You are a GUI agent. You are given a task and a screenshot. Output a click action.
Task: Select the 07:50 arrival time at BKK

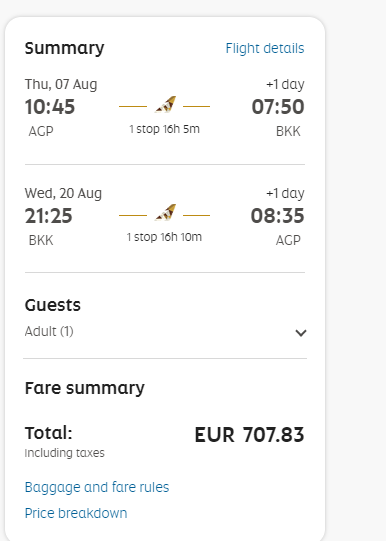(278, 107)
